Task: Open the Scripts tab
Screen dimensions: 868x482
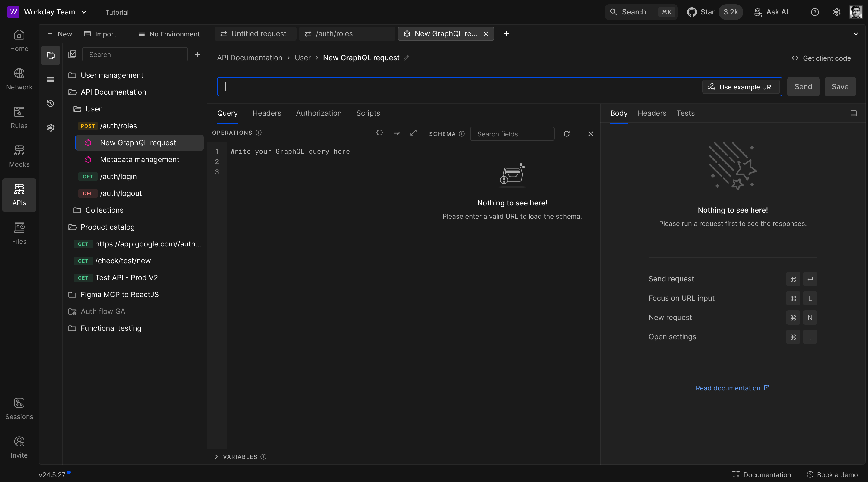Action: pyautogui.click(x=368, y=113)
